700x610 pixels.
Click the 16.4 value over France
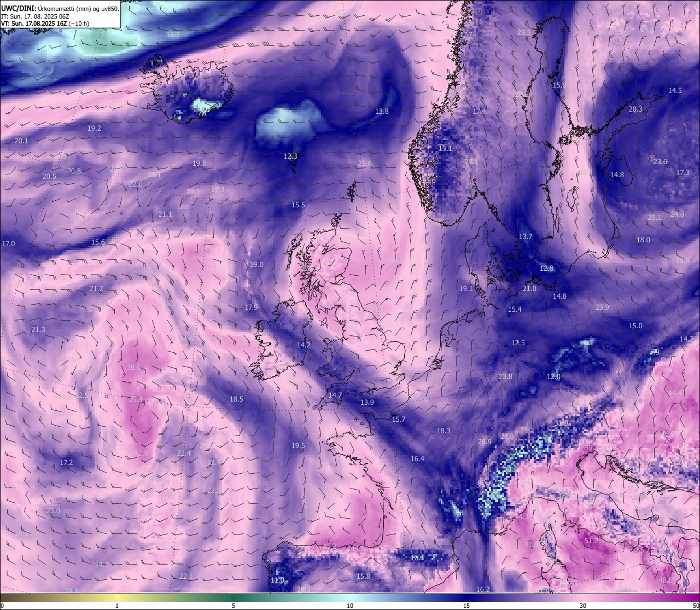coord(417,458)
